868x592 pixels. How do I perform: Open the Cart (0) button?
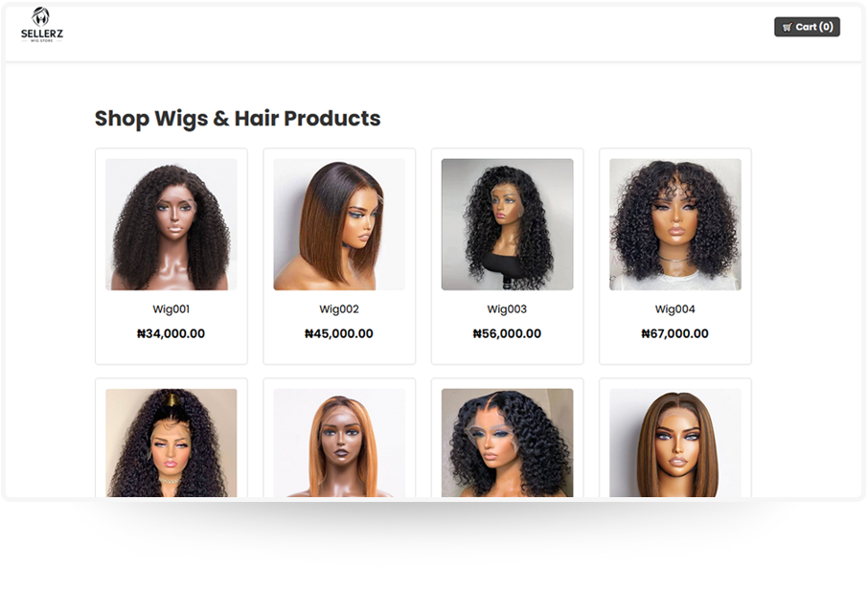pyautogui.click(x=807, y=27)
